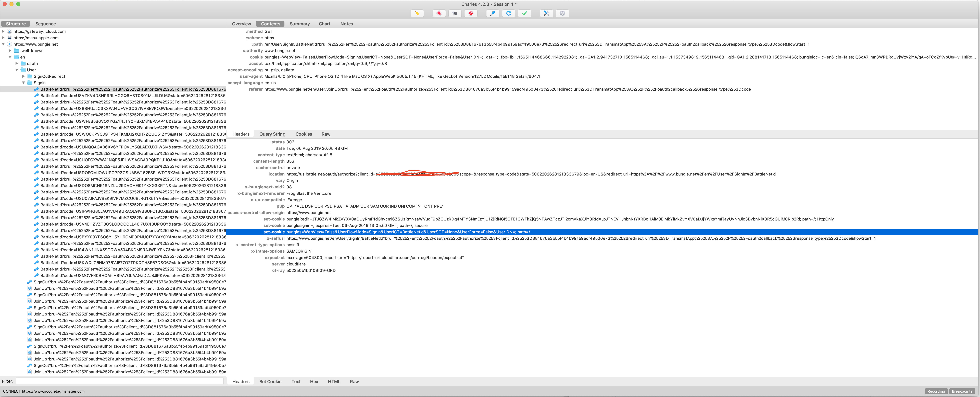Click the host icon next to gateway.icloud.com
The width and height of the screenshot is (980, 397).
[9, 32]
